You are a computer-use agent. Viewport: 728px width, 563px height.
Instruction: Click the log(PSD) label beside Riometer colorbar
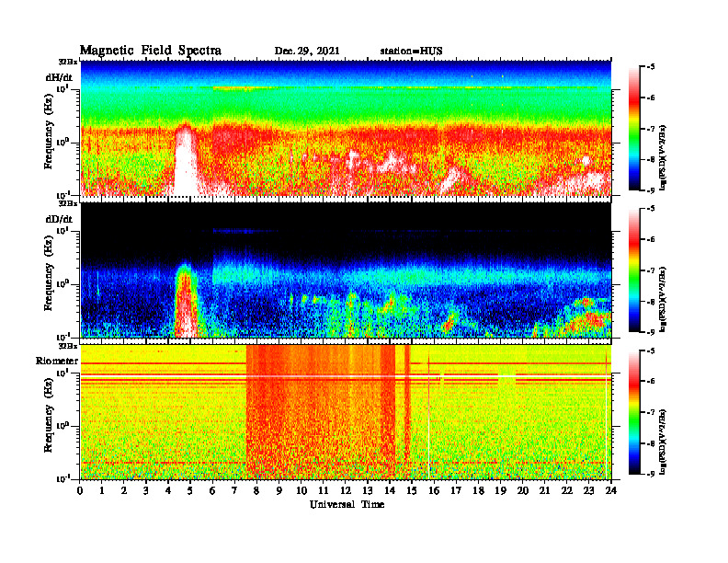pos(664,442)
